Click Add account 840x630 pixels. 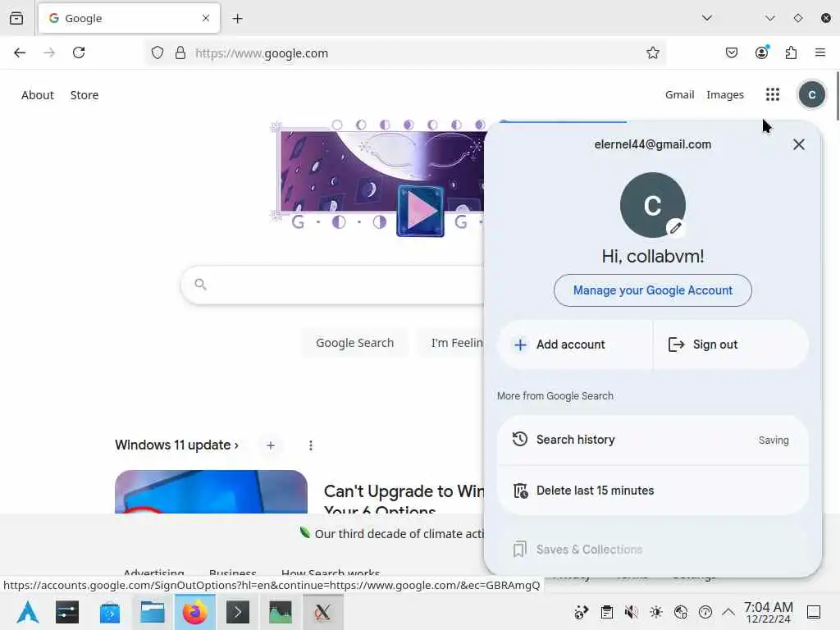tap(575, 345)
